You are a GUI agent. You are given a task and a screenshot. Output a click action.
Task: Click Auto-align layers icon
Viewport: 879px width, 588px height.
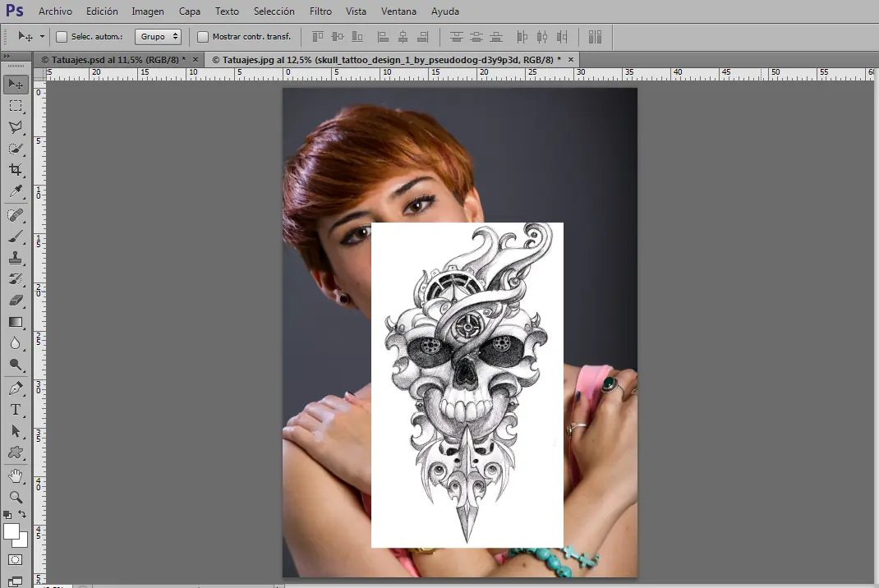(x=595, y=37)
